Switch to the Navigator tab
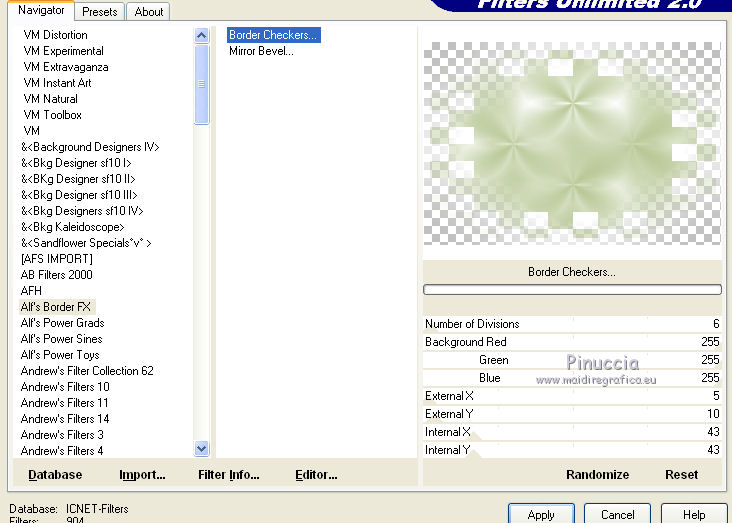732x523 pixels. coord(41,10)
